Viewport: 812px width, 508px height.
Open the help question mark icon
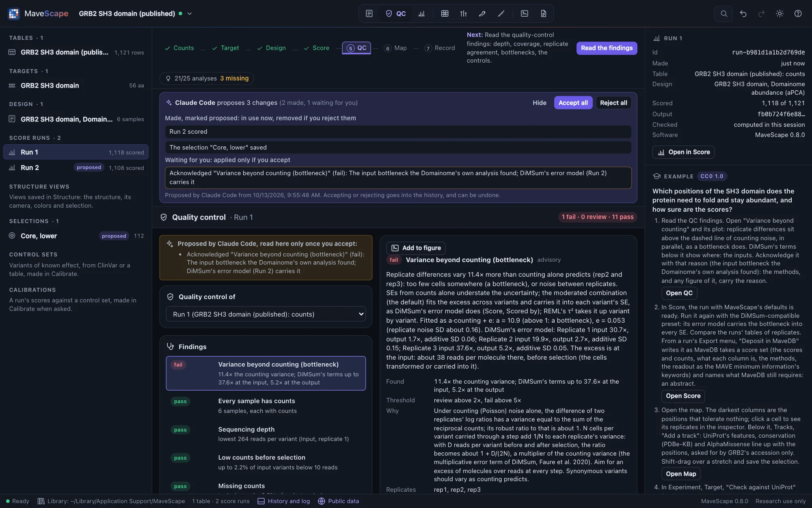coord(798,13)
